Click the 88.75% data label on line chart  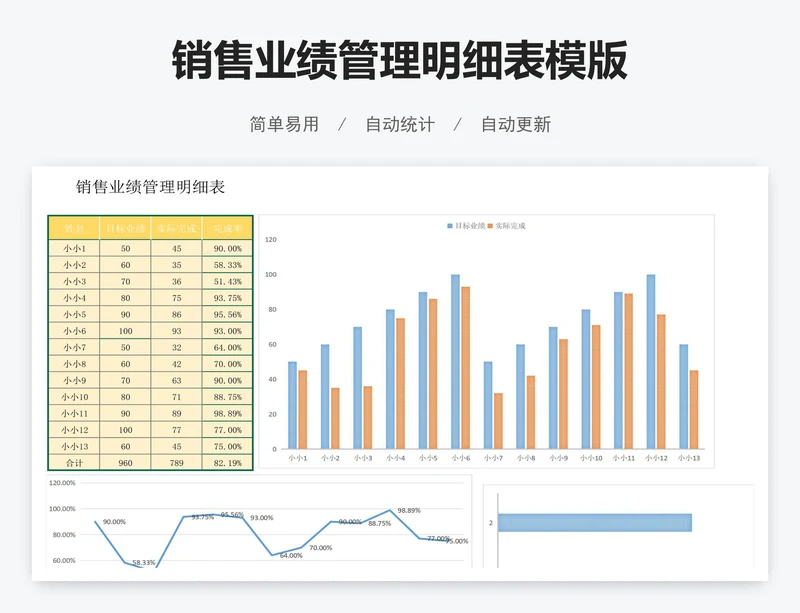tap(380, 523)
